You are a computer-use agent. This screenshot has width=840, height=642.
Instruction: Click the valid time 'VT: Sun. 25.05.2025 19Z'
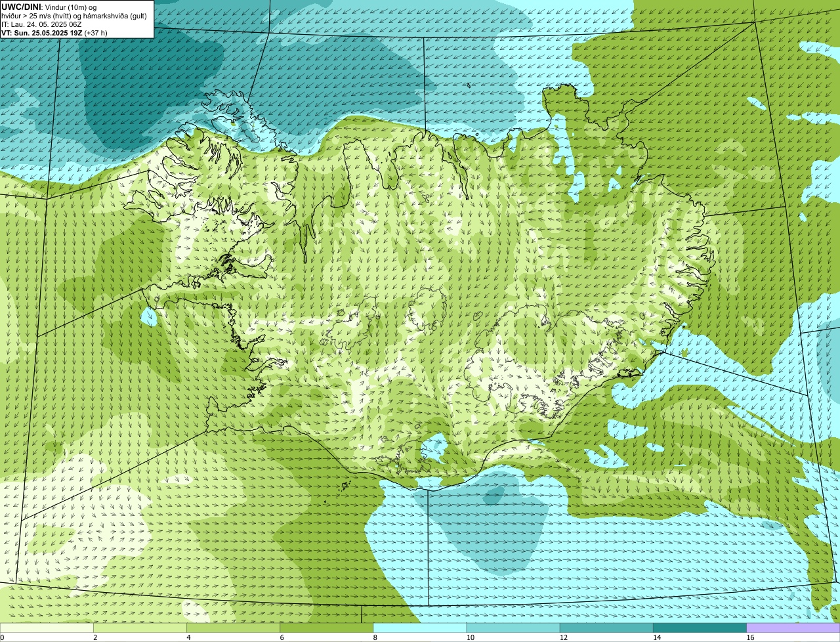(41, 33)
